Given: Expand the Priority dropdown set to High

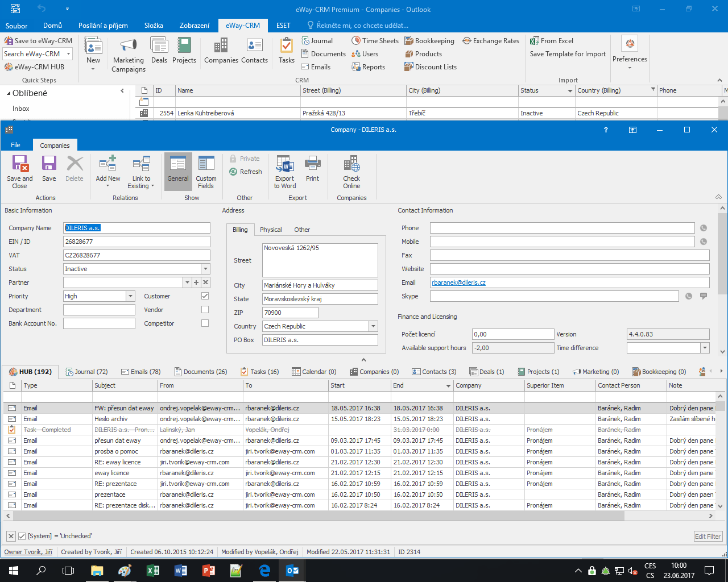Looking at the screenshot, I should click(130, 296).
